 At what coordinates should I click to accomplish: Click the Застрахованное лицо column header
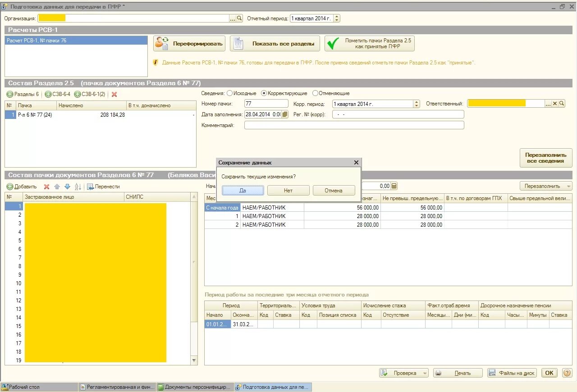73,197
